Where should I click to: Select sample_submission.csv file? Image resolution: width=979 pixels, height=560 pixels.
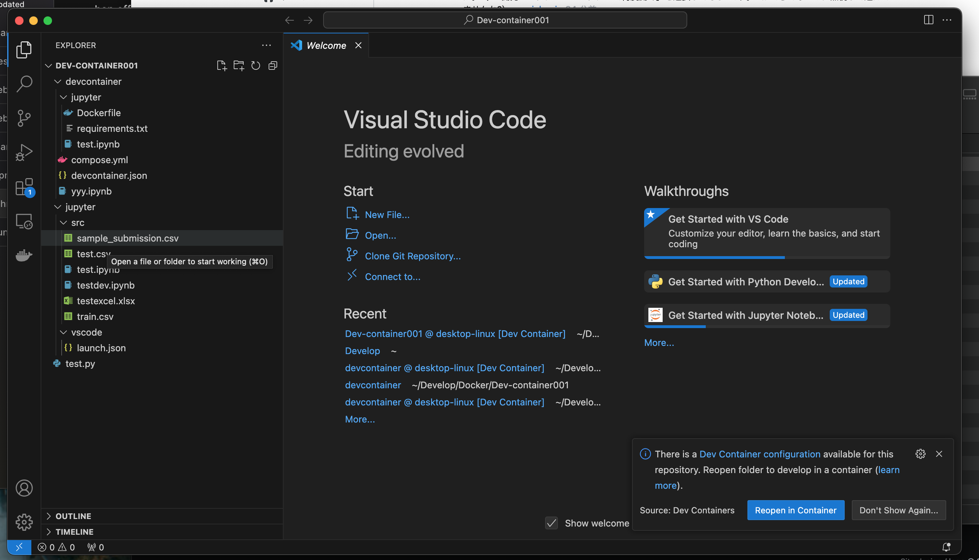pyautogui.click(x=162, y=238)
